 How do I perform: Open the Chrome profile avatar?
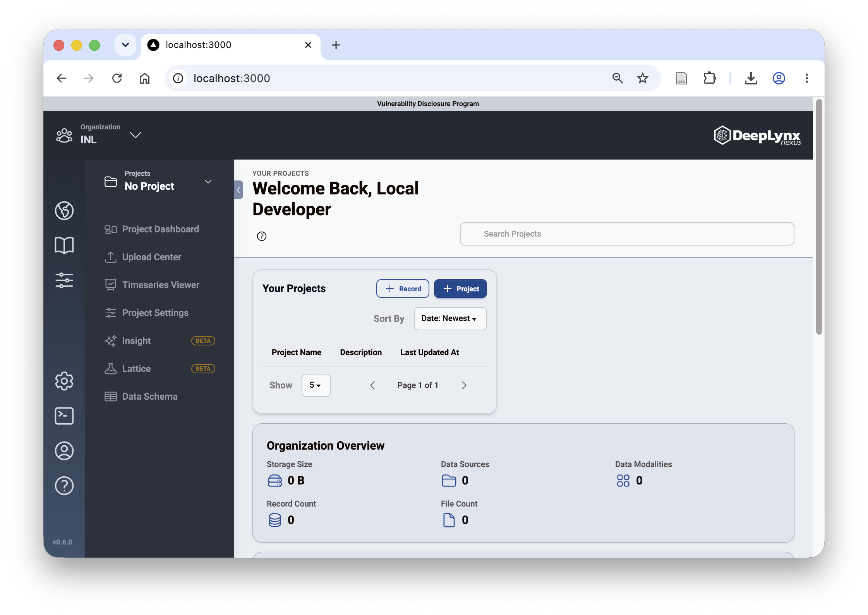coord(779,78)
